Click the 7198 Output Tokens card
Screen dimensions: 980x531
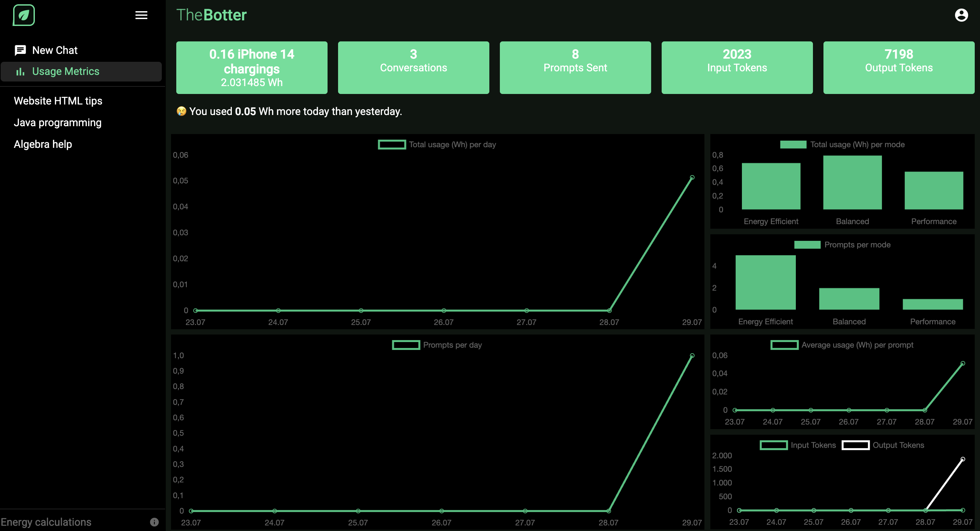(x=898, y=68)
